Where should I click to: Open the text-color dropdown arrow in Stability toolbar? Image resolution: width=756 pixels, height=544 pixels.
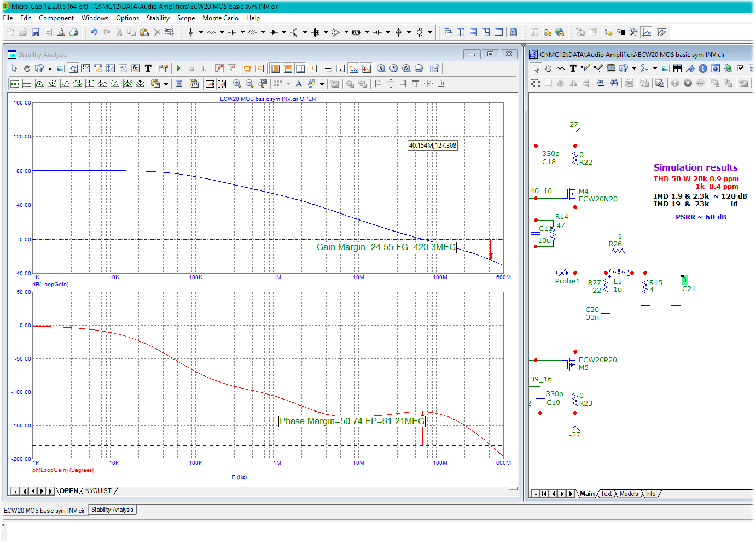(x=322, y=84)
